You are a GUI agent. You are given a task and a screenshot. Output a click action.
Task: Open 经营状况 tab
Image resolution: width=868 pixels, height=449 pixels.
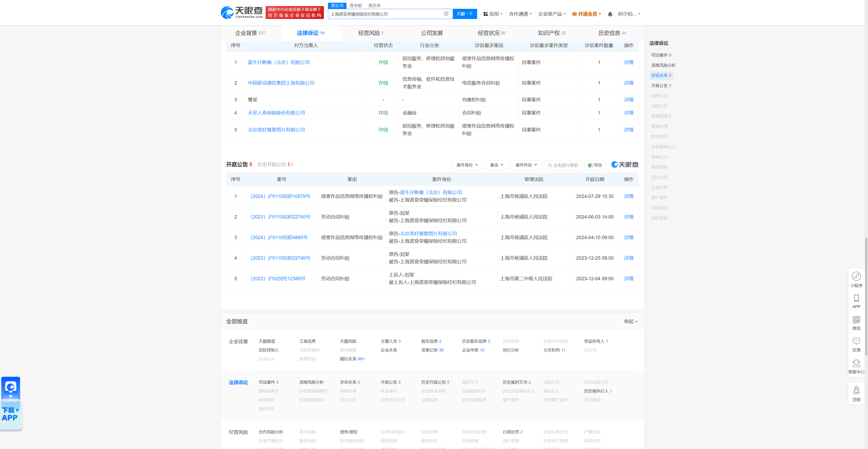[491, 33]
